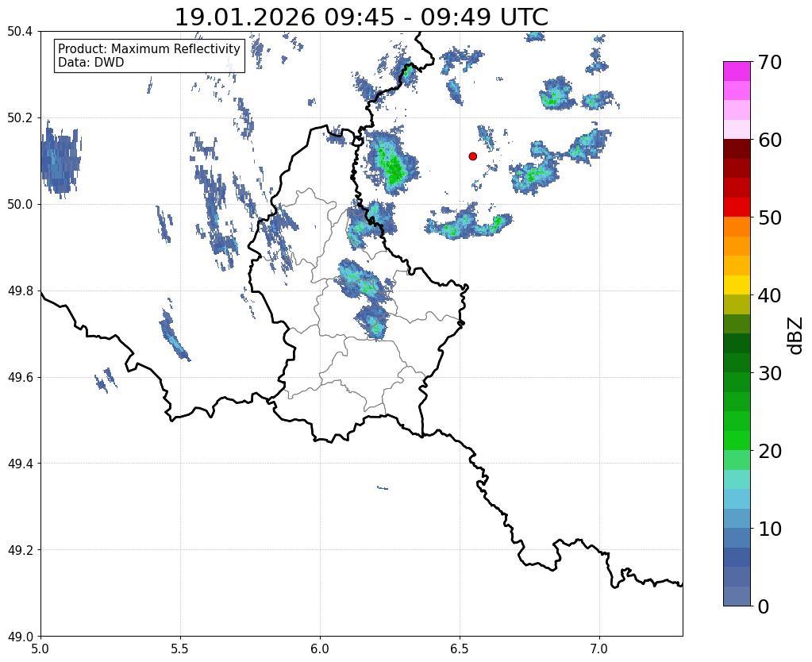Click the plot title timestamp '19.01.2026 09:45 - 09:49 UTC'
The width and height of the screenshot is (812, 662).
click(x=361, y=17)
